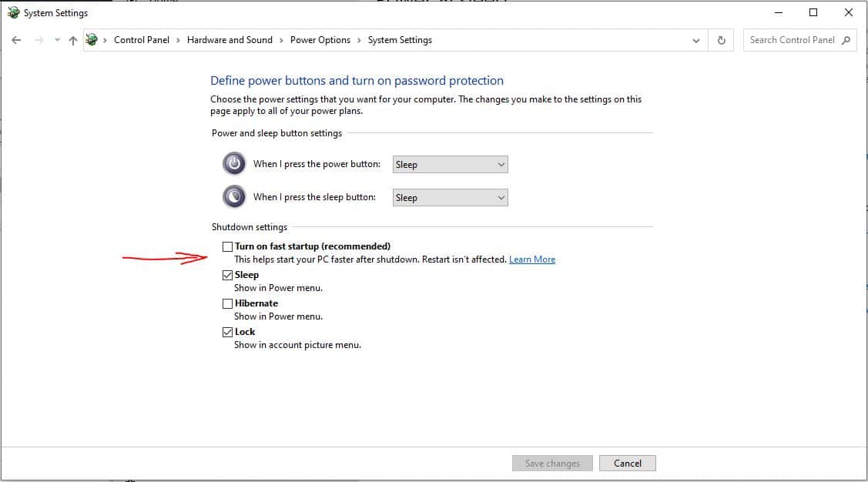The image size is (868, 482).
Task: Uncheck the Lock checkbox
Action: pos(227,332)
